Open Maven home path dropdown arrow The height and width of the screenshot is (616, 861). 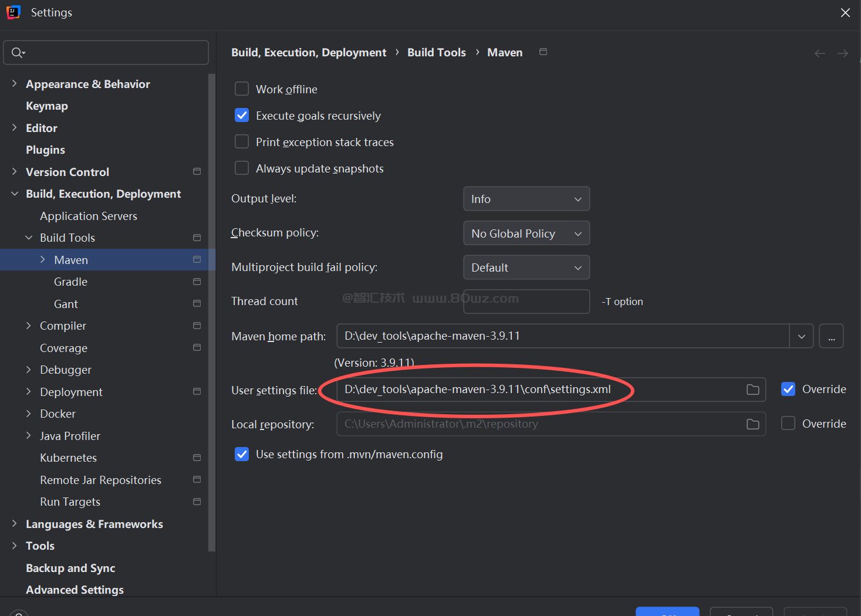click(x=802, y=336)
